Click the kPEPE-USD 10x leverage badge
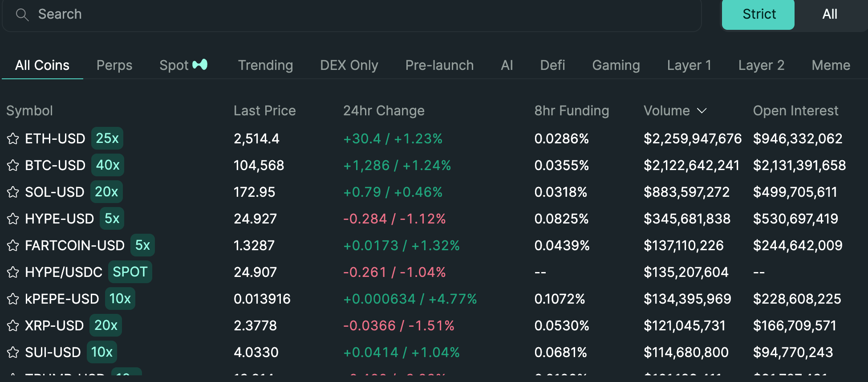868x382 pixels. pyautogui.click(x=120, y=298)
